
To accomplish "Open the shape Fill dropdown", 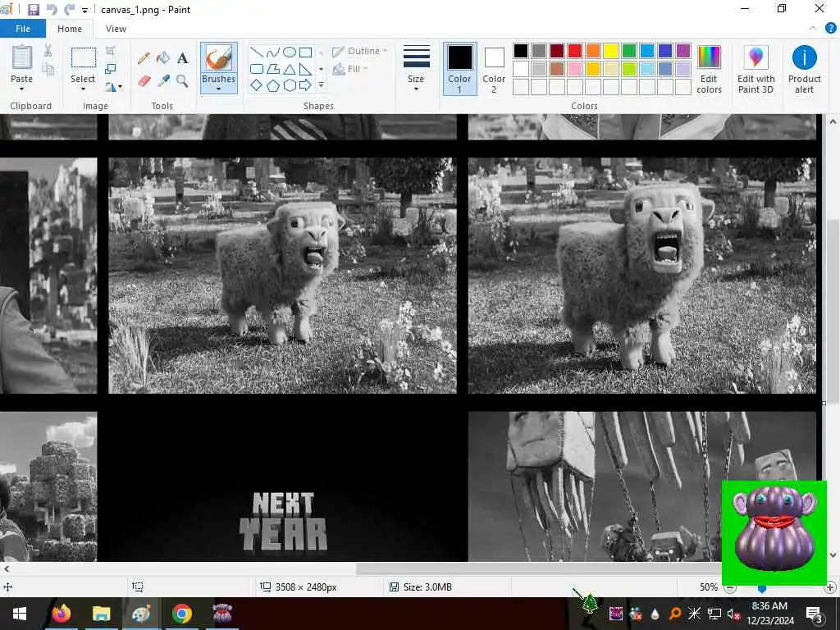I will (351, 69).
